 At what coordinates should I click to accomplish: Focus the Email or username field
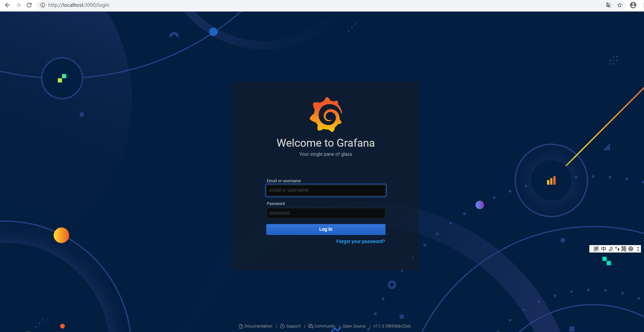point(326,190)
